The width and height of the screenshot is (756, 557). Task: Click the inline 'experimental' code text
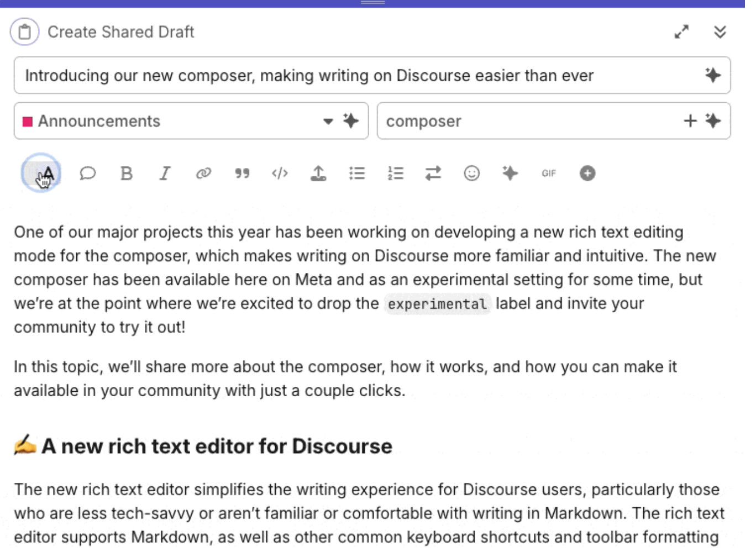[437, 304]
